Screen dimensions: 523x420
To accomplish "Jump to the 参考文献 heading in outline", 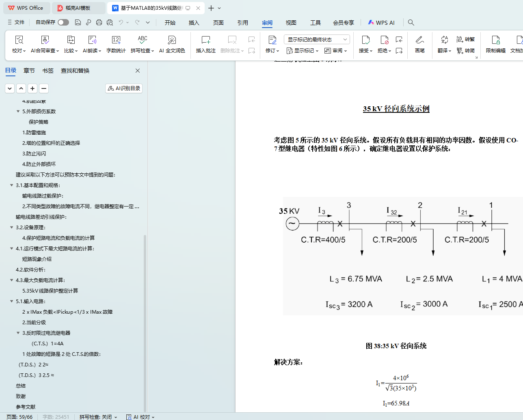I will 26,407.
